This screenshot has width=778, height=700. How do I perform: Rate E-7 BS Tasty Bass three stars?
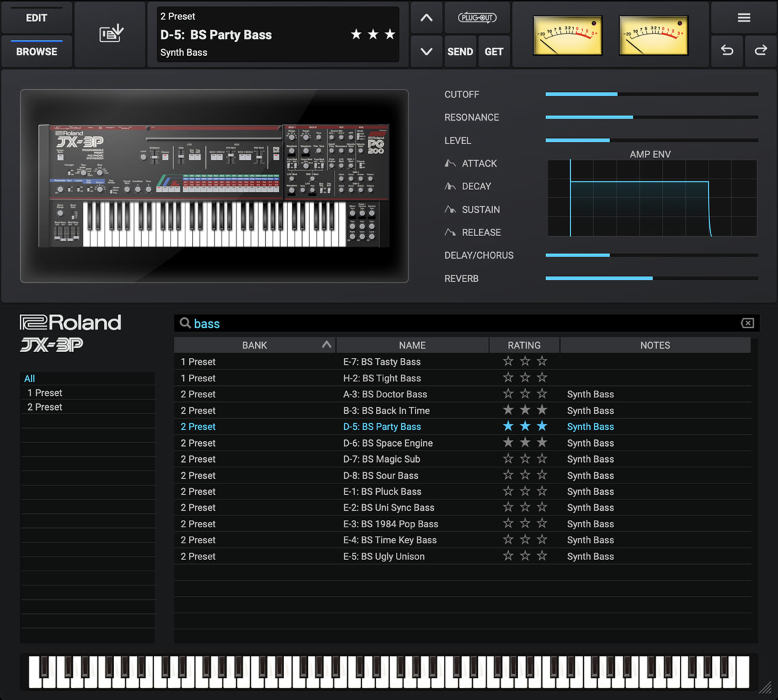pos(542,361)
